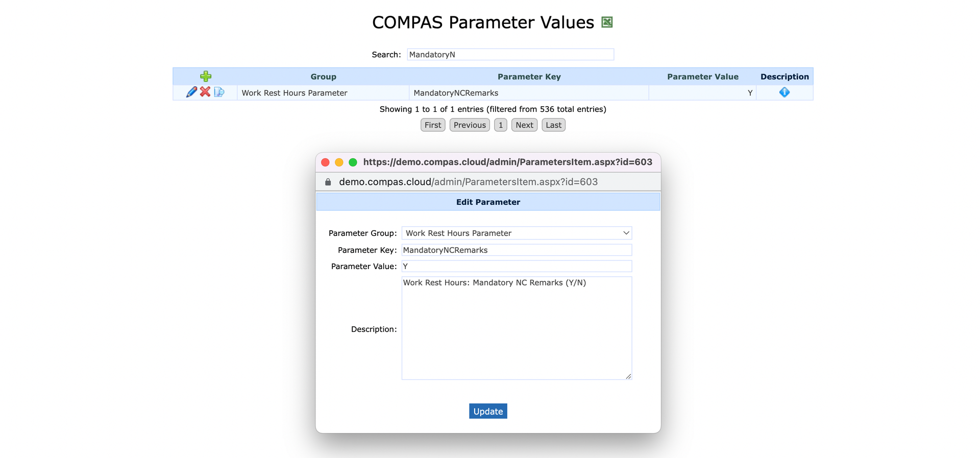
Task: Click the Update button
Action: point(488,411)
